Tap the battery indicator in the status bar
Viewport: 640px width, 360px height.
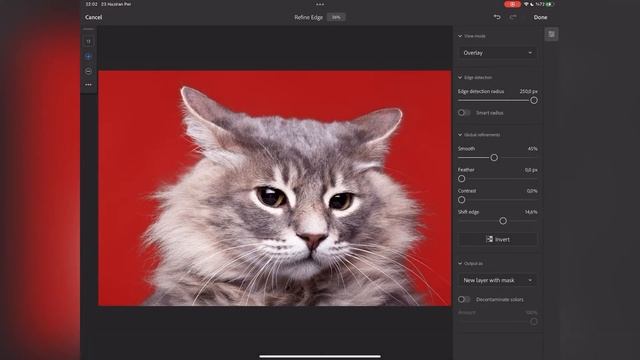550,4
